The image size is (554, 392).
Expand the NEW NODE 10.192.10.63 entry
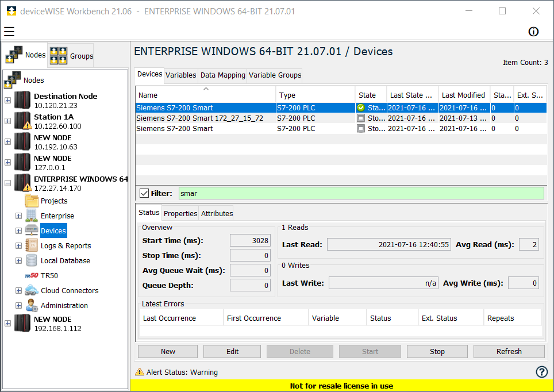pos(8,142)
